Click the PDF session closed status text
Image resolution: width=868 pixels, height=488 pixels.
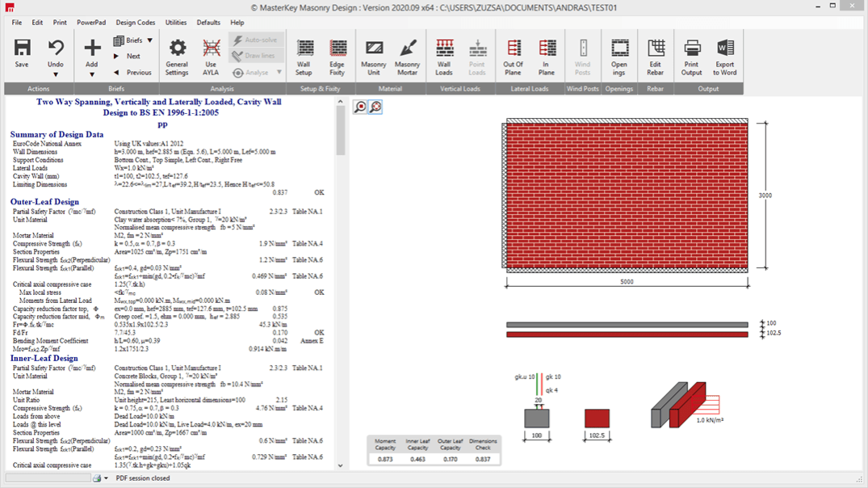tap(143, 478)
